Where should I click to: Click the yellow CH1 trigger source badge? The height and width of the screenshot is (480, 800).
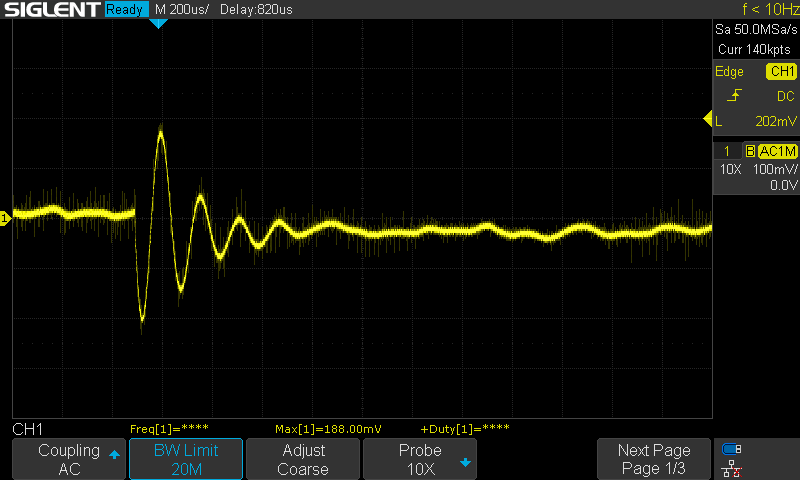(780, 72)
